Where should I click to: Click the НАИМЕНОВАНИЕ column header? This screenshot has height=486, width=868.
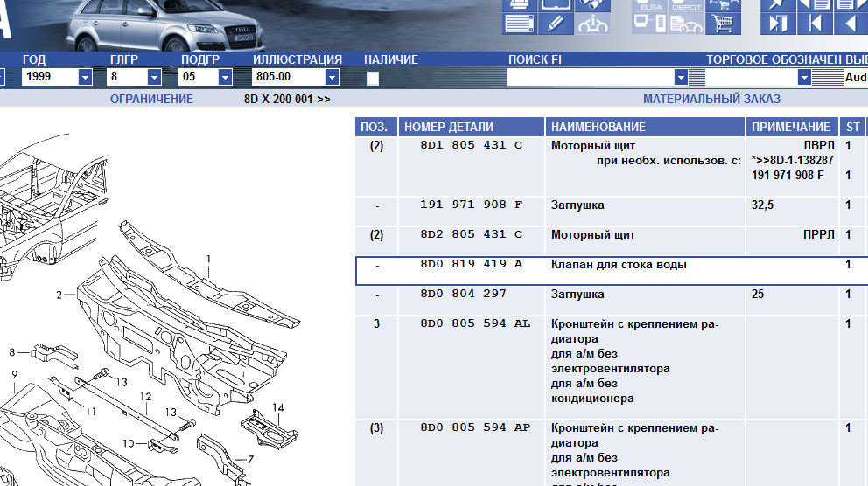[x=645, y=127]
